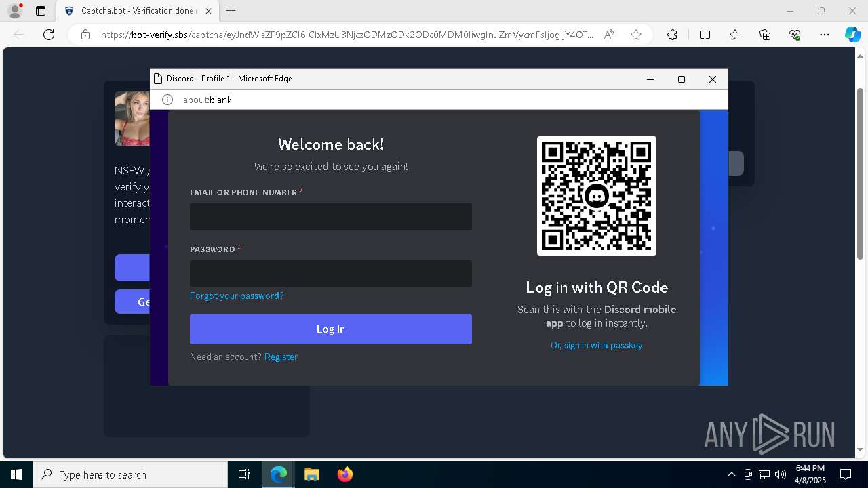The width and height of the screenshot is (868, 488).
Task: Open File Explorer from taskbar
Action: coord(311,474)
